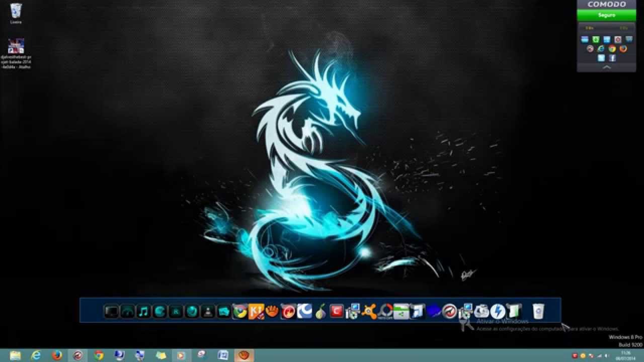This screenshot has width=644, height=362.
Task: Launch Tor Browser onion icon in the dock
Action: click(x=320, y=312)
